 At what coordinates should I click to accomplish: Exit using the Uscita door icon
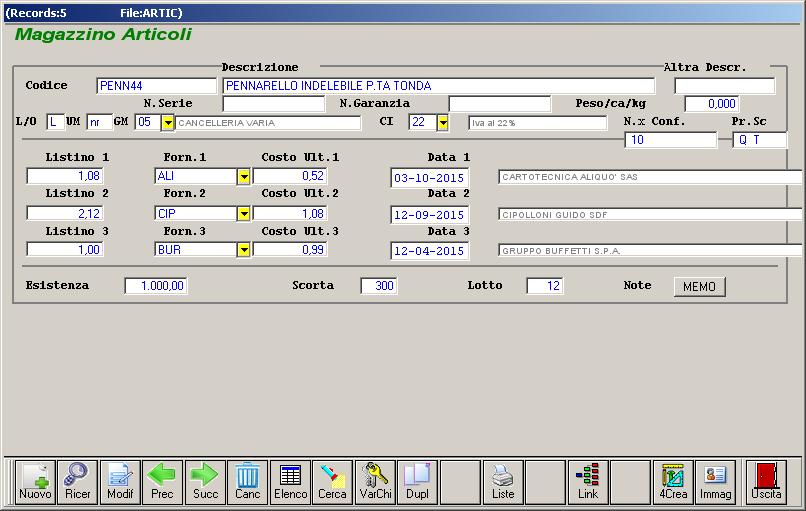tap(767, 481)
